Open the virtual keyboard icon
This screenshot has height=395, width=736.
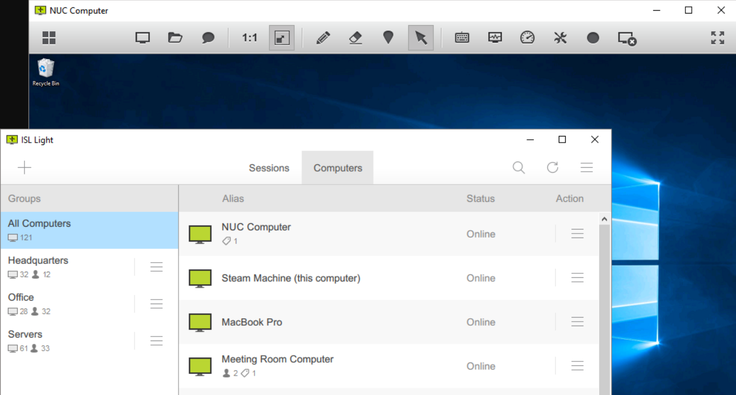[x=462, y=38]
